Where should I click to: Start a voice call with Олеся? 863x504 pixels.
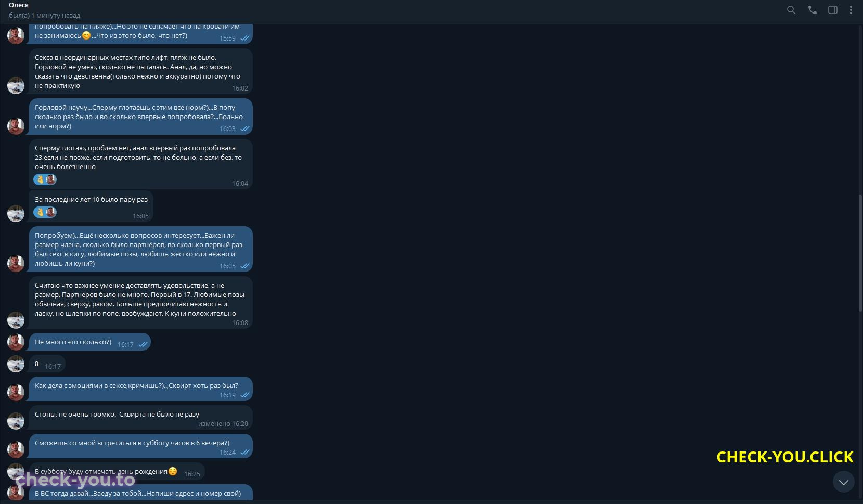point(813,10)
